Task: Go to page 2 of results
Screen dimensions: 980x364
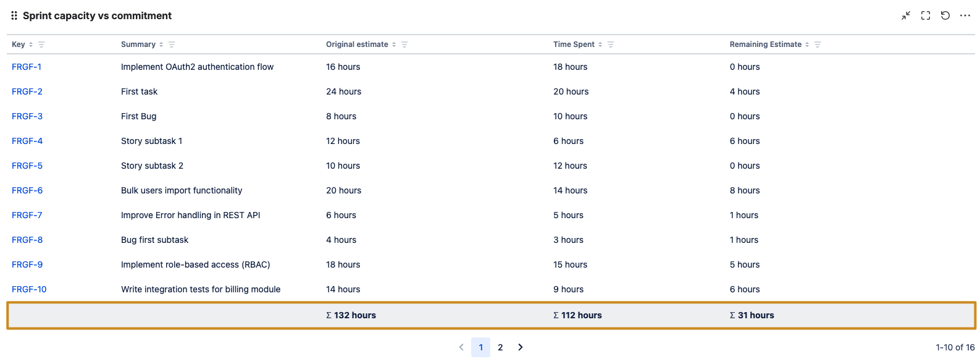Action: (x=500, y=347)
